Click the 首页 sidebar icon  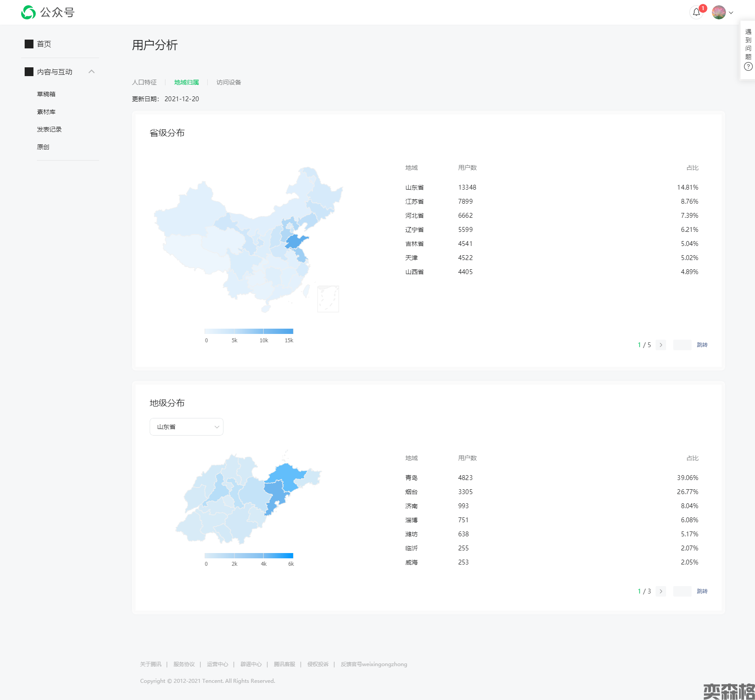pos(29,44)
